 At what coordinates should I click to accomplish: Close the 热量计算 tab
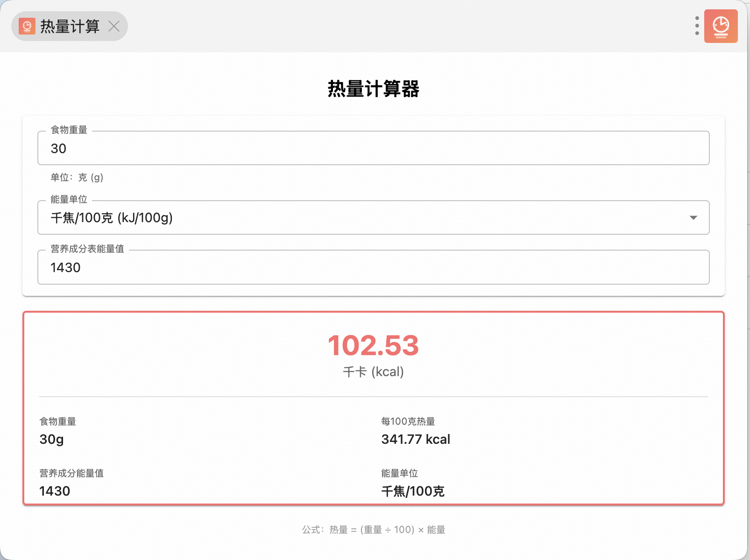114,26
